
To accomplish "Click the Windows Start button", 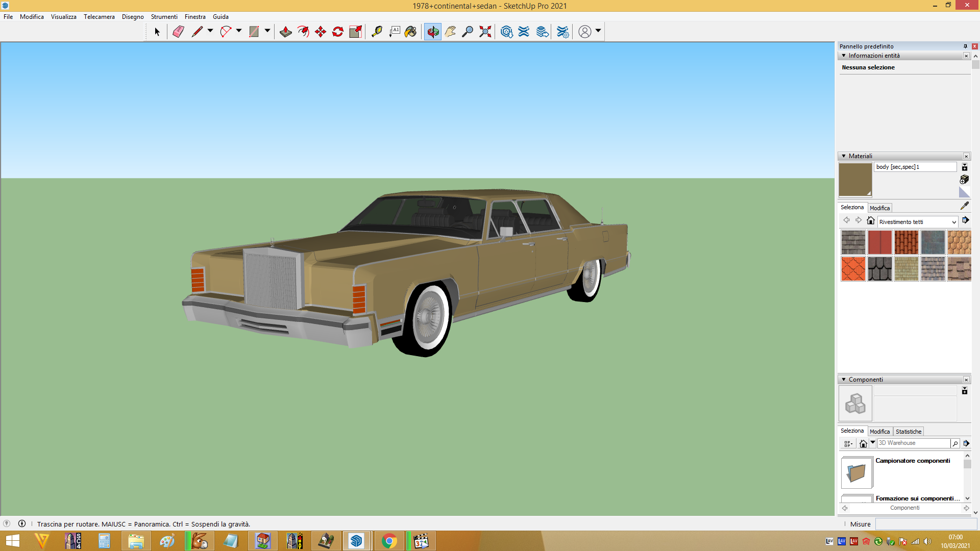I will click(x=12, y=541).
